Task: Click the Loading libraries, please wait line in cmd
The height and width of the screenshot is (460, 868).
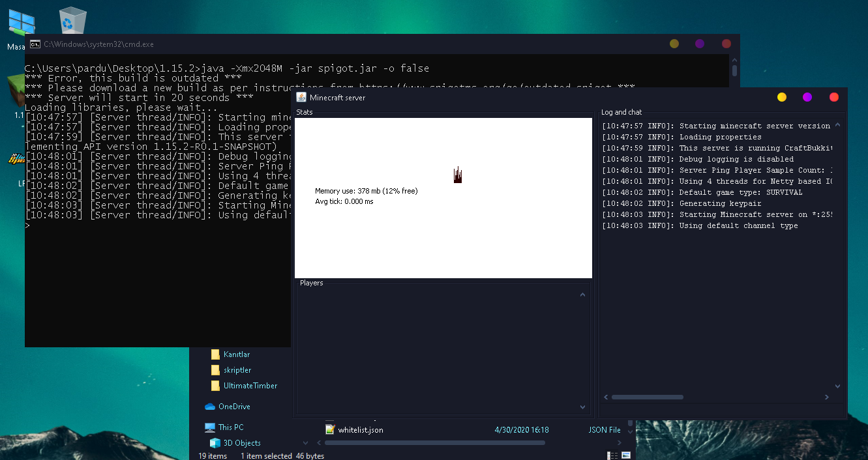Action: coord(121,108)
